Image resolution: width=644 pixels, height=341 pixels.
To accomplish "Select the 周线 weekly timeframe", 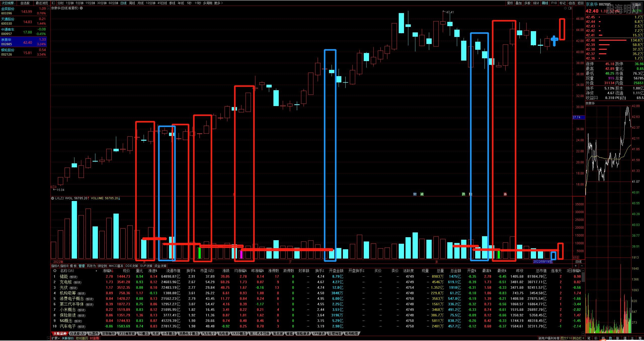I will (x=132, y=3).
